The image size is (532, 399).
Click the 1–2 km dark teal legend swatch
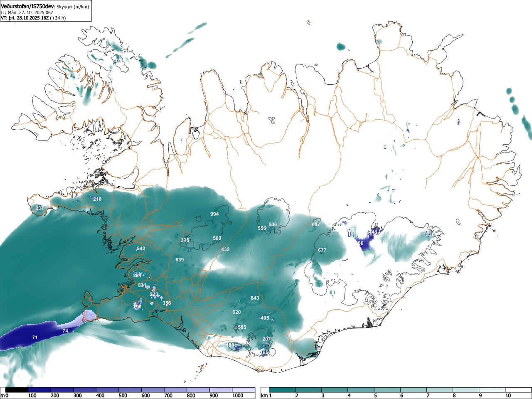pos(283,390)
